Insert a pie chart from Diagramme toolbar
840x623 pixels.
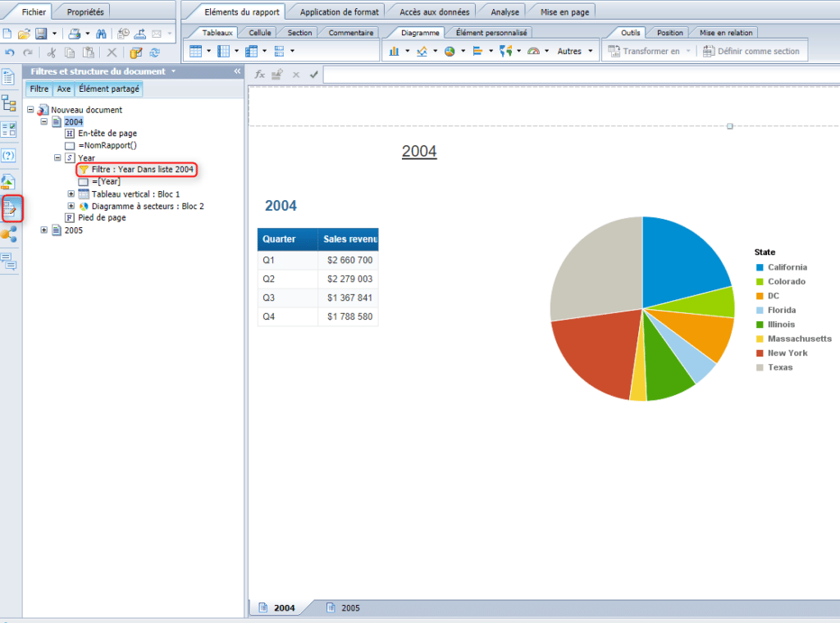[x=450, y=51]
